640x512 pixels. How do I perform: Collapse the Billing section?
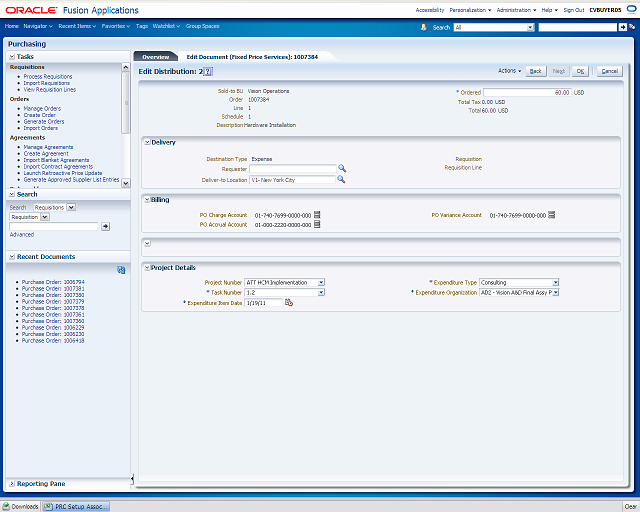147,200
